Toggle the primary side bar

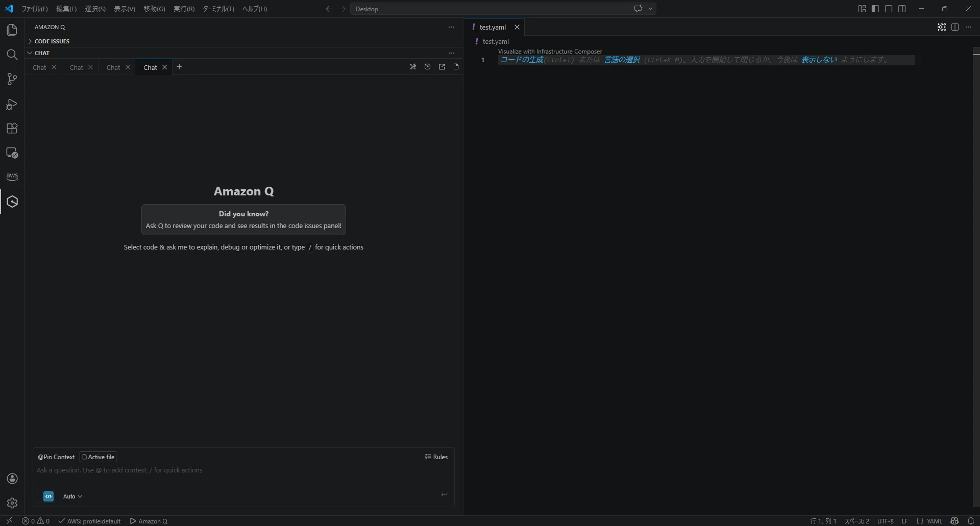tap(875, 9)
